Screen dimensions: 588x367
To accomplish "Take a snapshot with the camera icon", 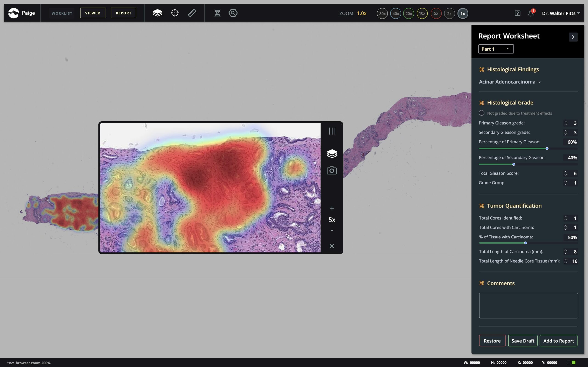I will click(x=332, y=170).
